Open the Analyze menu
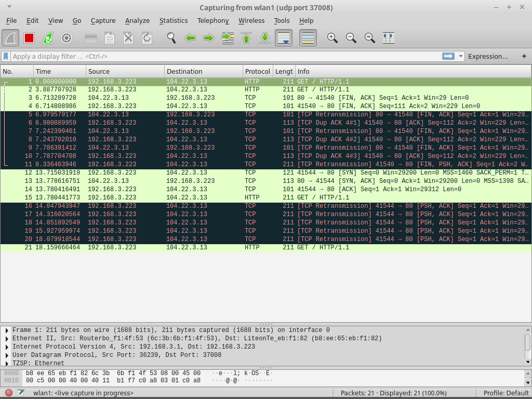The width and height of the screenshot is (532, 399). click(137, 21)
